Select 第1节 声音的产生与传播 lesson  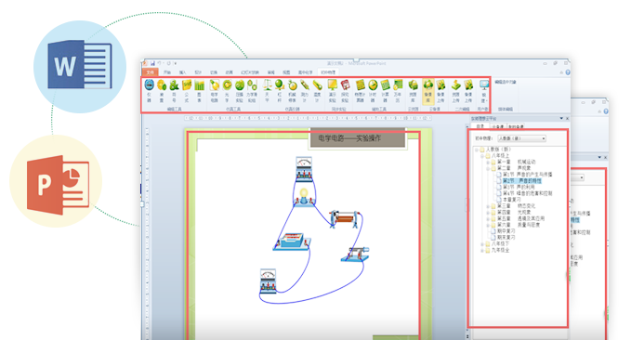click(x=528, y=175)
